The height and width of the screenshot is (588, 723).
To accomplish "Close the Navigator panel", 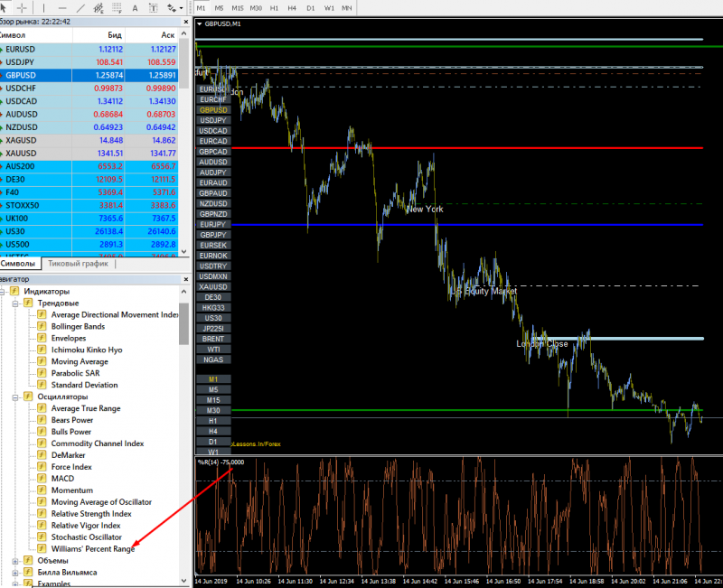I will pyautogui.click(x=186, y=279).
